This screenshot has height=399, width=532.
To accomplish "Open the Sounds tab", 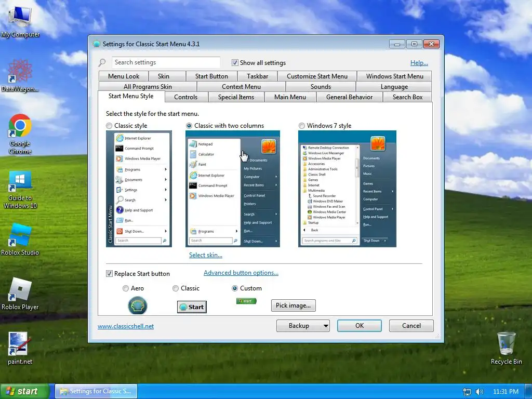I will tap(321, 87).
